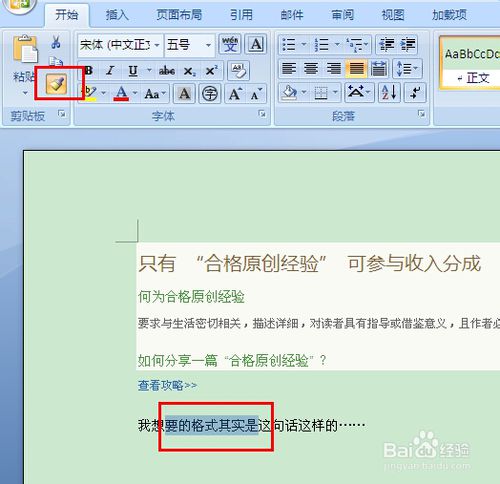Toggle strikethrough abc formatting
This screenshot has height=484, width=500.
(x=167, y=71)
